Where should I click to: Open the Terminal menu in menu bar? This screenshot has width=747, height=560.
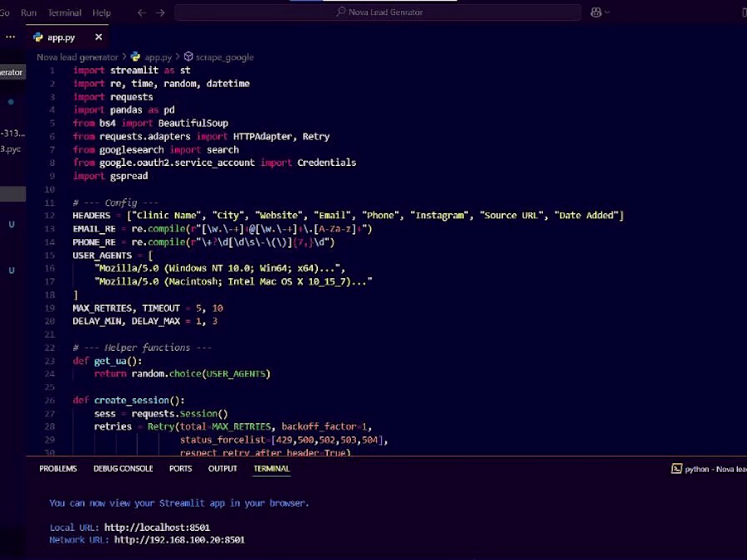point(64,12)
